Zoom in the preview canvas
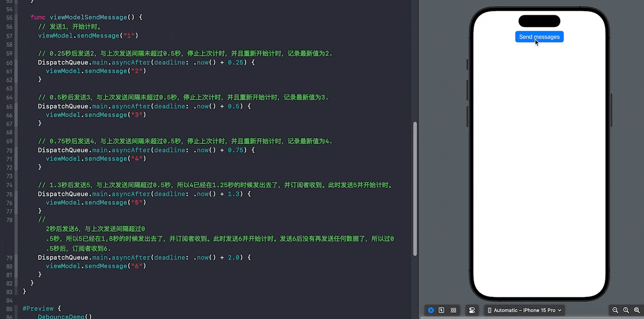The width and height of the screenshot is (644, 319). 637,310
